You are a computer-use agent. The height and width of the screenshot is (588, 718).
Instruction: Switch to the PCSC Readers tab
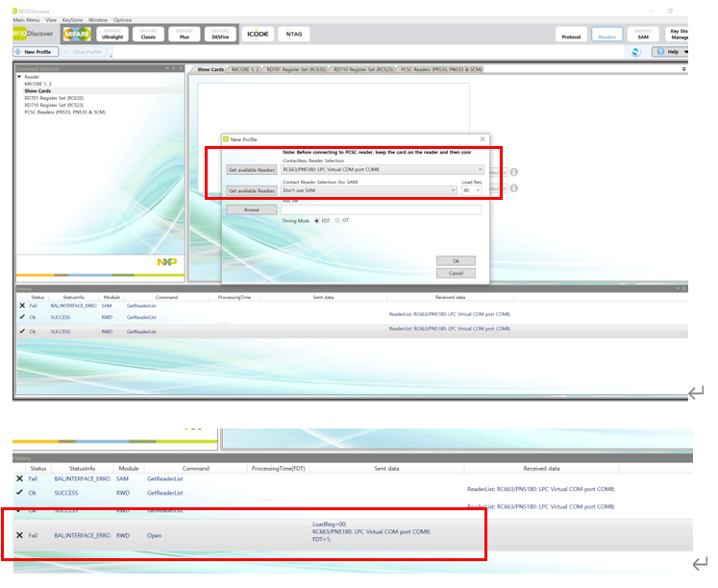pyautogui.click(x=441, y=69)
